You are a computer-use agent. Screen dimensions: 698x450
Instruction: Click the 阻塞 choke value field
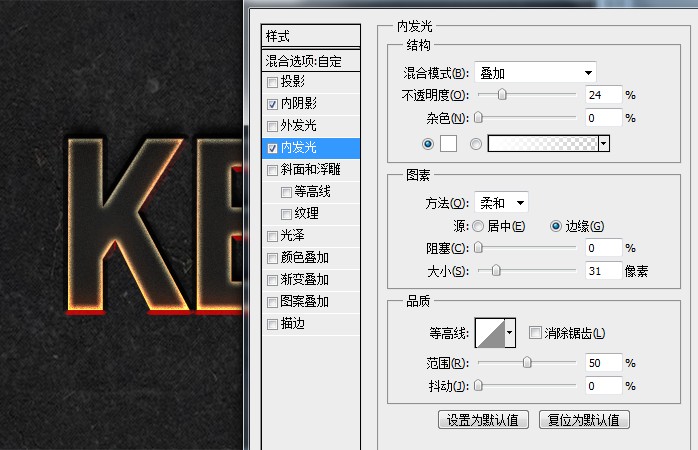[603, 248]
